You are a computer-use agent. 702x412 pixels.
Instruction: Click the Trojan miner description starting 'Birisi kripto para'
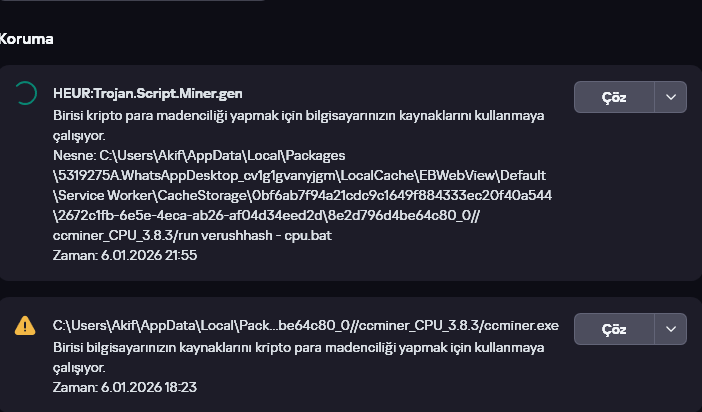(298, 115)
